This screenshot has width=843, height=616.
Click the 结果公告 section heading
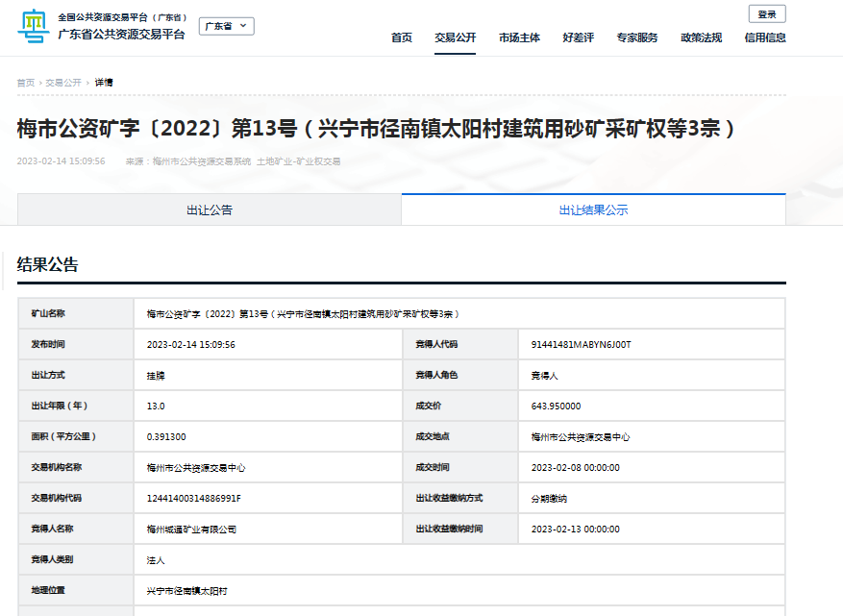pyautogui.click(x=48, y=264)
